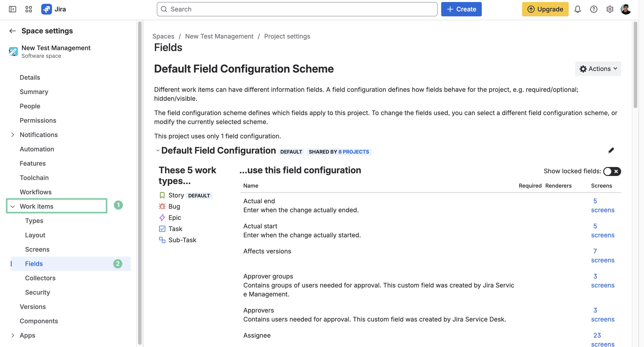Select Screens in the sidebar
The height and width of the screenshot is (347, 644).
click(x=37, y=249)
